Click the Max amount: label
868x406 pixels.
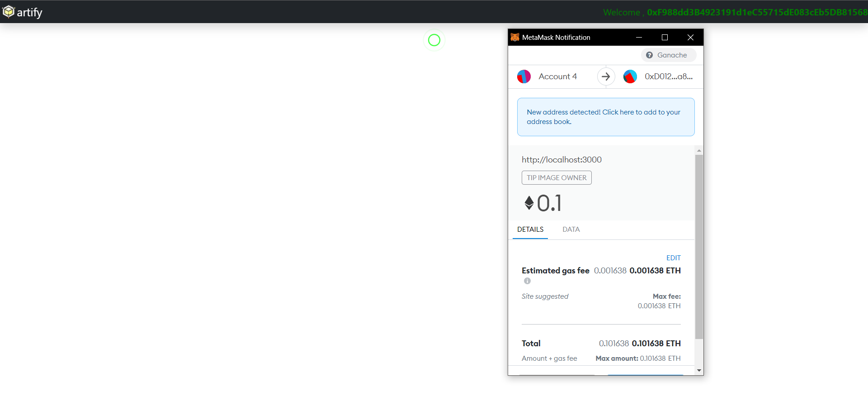pos(617,358)
